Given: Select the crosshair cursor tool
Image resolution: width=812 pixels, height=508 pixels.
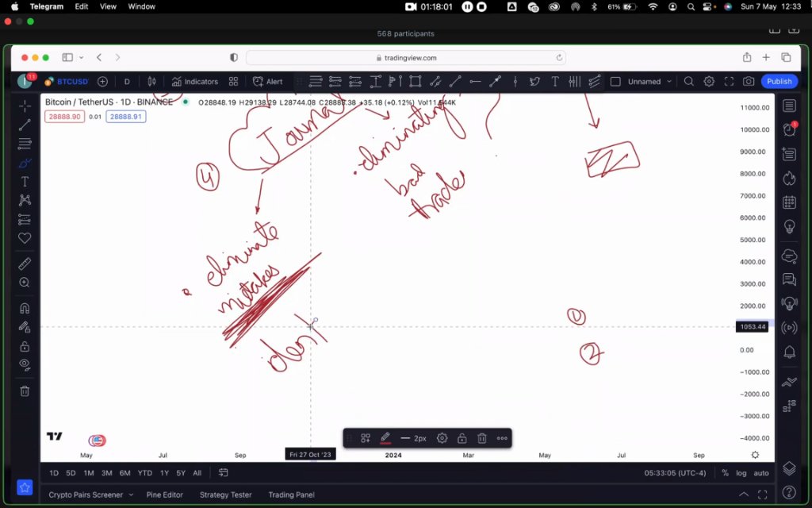Looking at the screenshot, I should (x=25, y=106).
